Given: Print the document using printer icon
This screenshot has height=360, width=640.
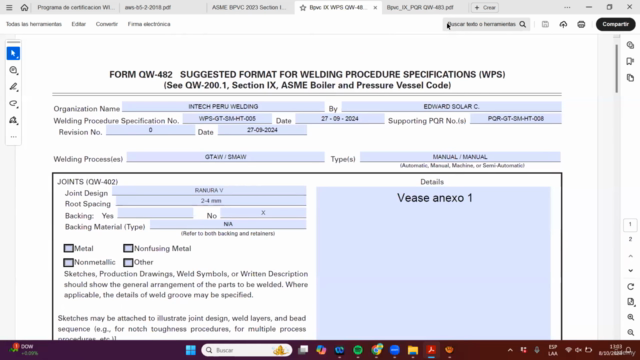Looking at the screenshot, I should pyautogui.click(x=581, y=24).
